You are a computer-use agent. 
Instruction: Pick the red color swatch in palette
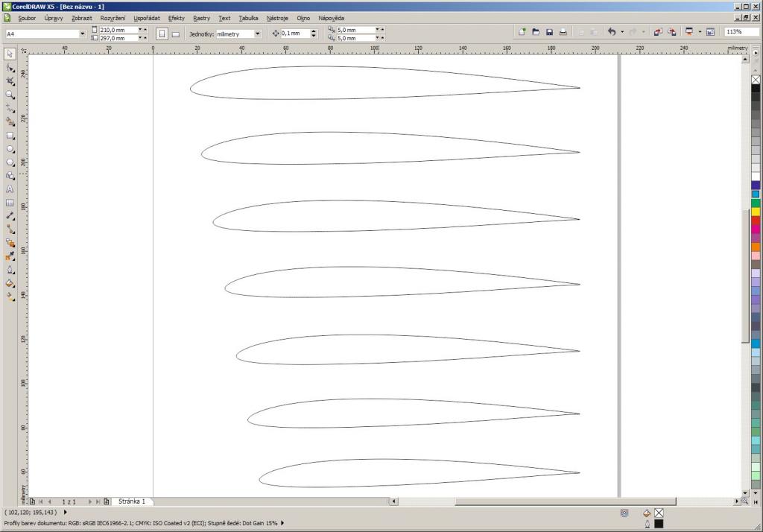click(x=756, y=221)
